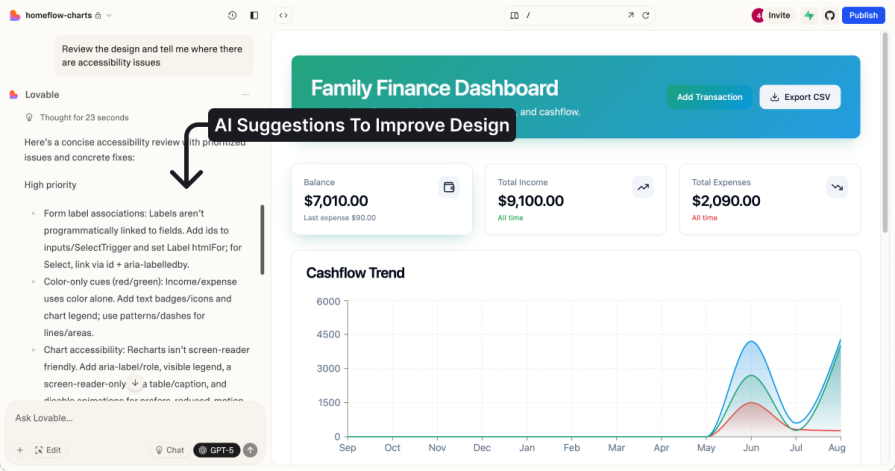The image size is (895, 471).
Task: Click the green lightning bolt icon
Action: tap(809, 15)
